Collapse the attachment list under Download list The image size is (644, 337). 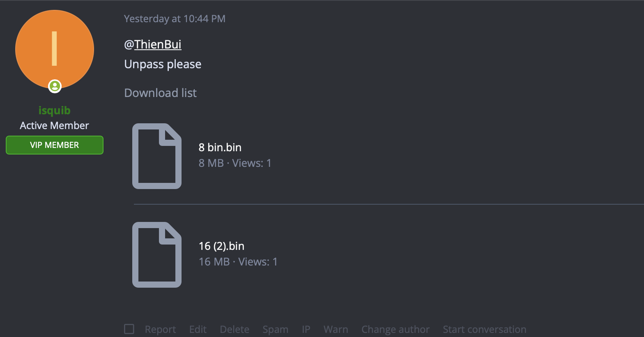(x=160, y=92)
